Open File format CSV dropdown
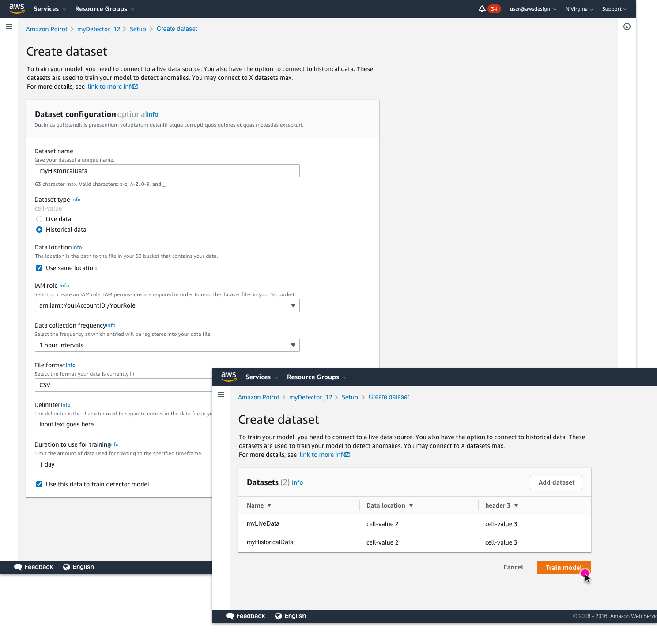The width and height of the screenshot is (657, 644). pos(123,385)
